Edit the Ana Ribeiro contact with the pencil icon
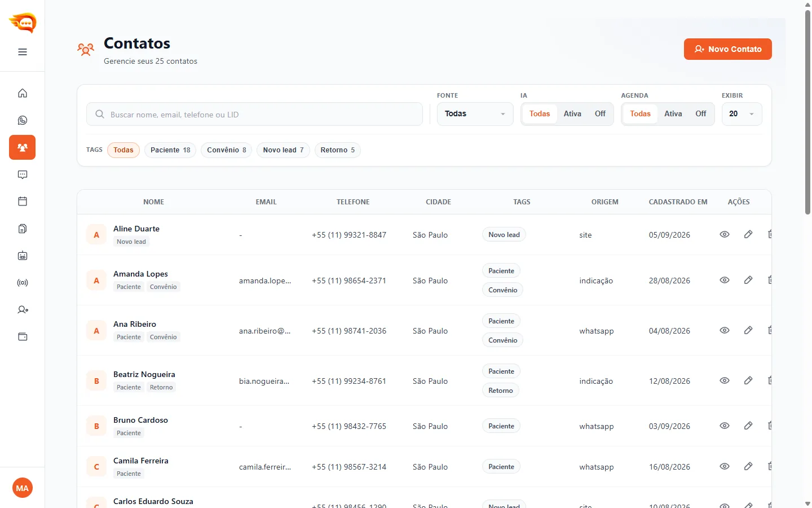Viewport: 812px width, 508px height. pyautogui.click(x=748, y=330)
